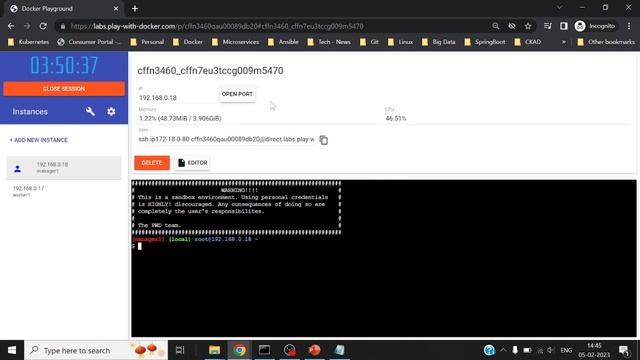Screen dimensions: 640x360
Task: Click the eye-crossed tracking icon in address bar
Action: point(512,26)
